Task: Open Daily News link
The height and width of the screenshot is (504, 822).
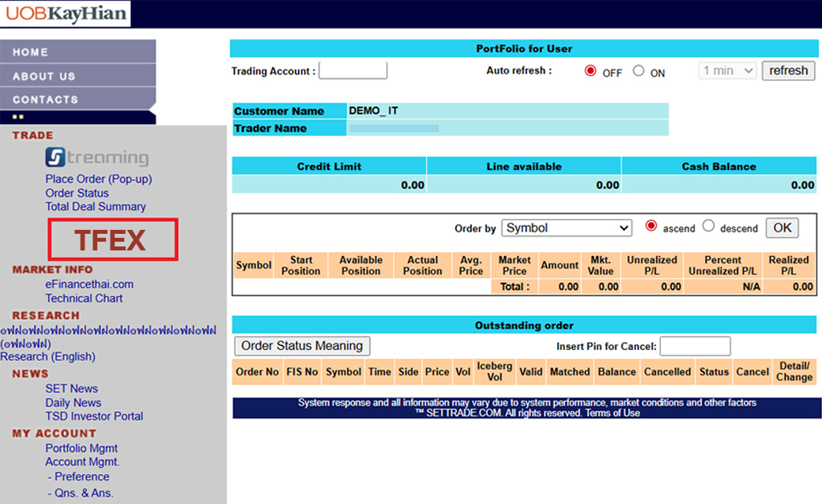Action: click(74, 403)
